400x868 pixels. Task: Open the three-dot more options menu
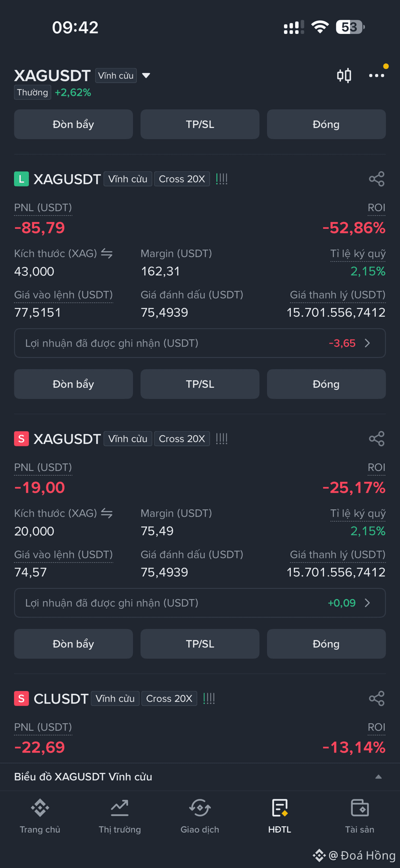coord(377,75)
